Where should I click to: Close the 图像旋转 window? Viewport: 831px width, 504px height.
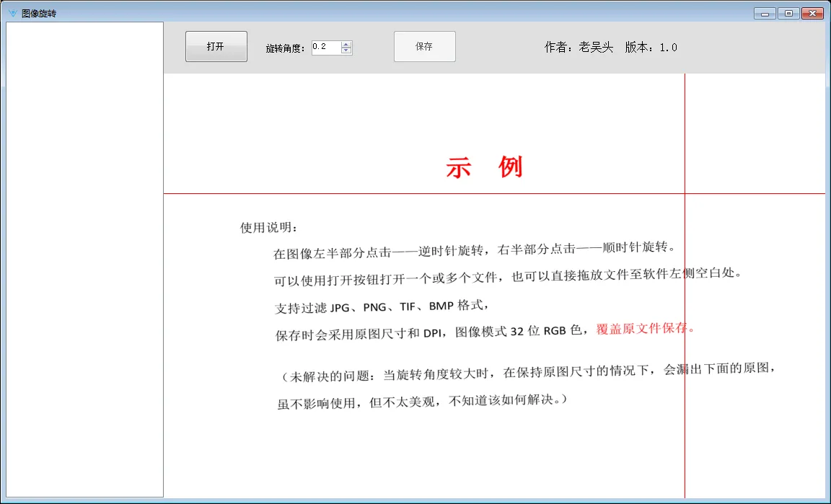[812, 13]
